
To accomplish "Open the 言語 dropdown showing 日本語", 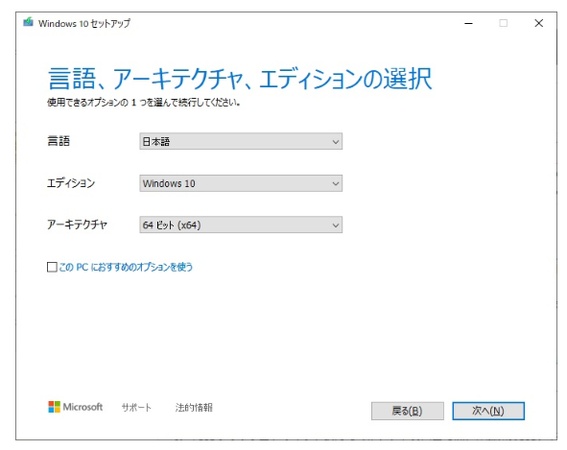I will tap(241, 141).
